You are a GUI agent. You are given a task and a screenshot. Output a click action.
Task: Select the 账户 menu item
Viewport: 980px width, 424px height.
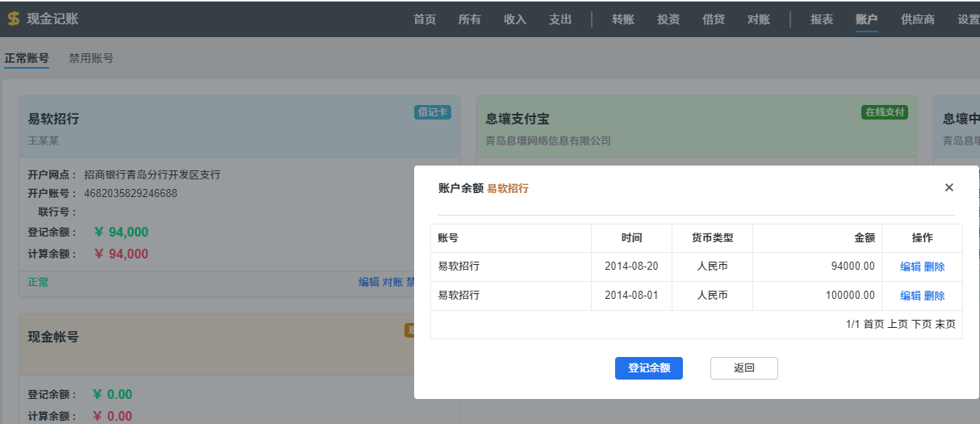point(867,19)
